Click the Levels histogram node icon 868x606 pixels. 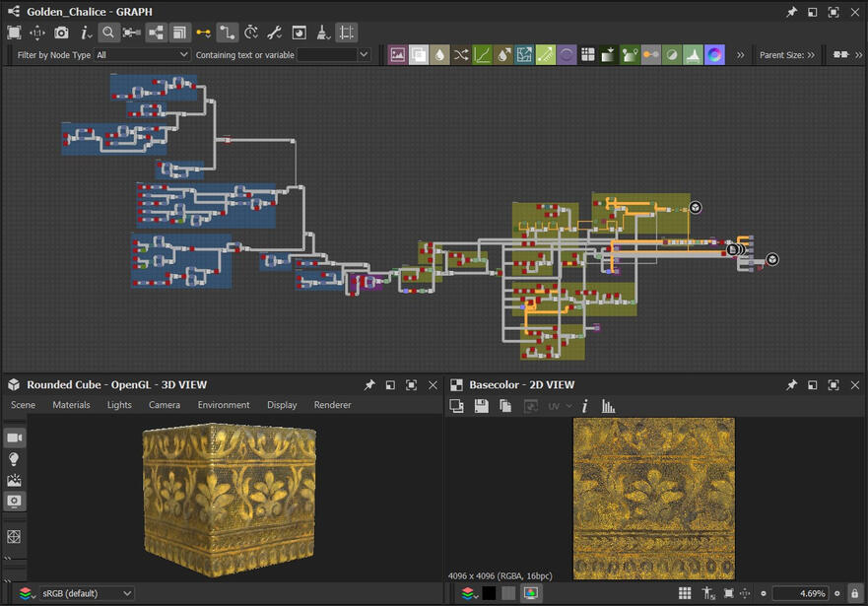pyautogui.click(x=694, y=55)
